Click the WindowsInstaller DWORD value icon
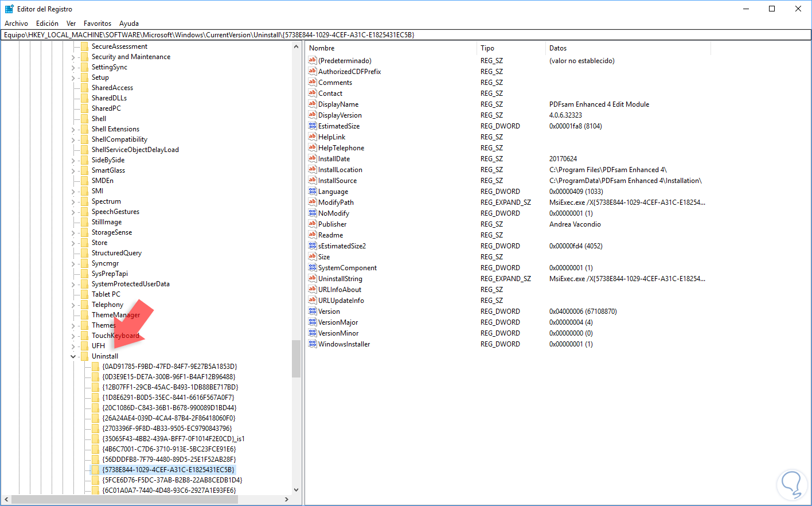Screen dimensions: 812x506 click(313, 344)
